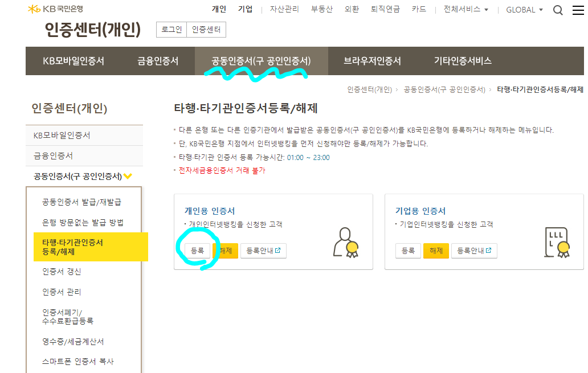This screenshot has width=588, height=373.
Task: Open the 자산관리 menu
Action: [284, 9]
